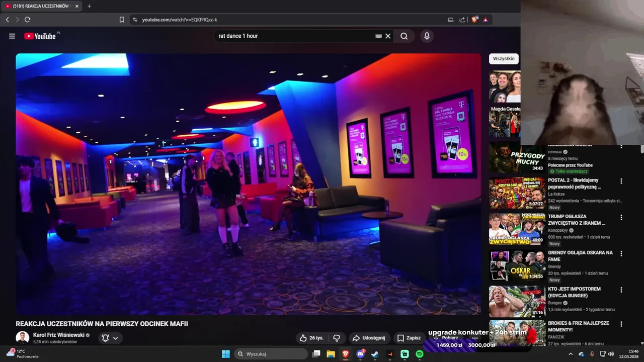
Task: Open the on-screen keyboard in search box
Action: tap(379, 36)
